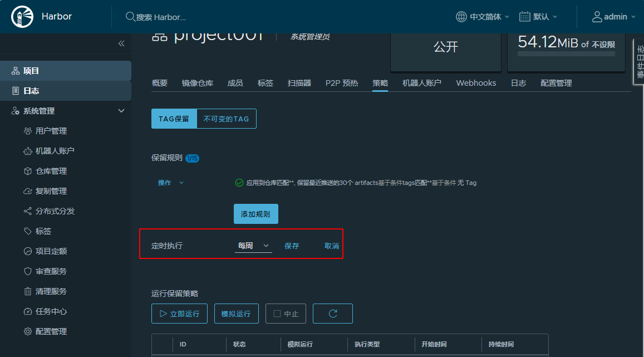
Task: Switch to the 日志 project tab
Action: coord(518,83)
